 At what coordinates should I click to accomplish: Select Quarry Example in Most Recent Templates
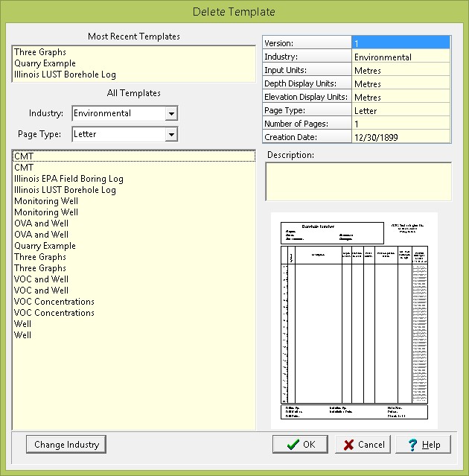[45, 63]
